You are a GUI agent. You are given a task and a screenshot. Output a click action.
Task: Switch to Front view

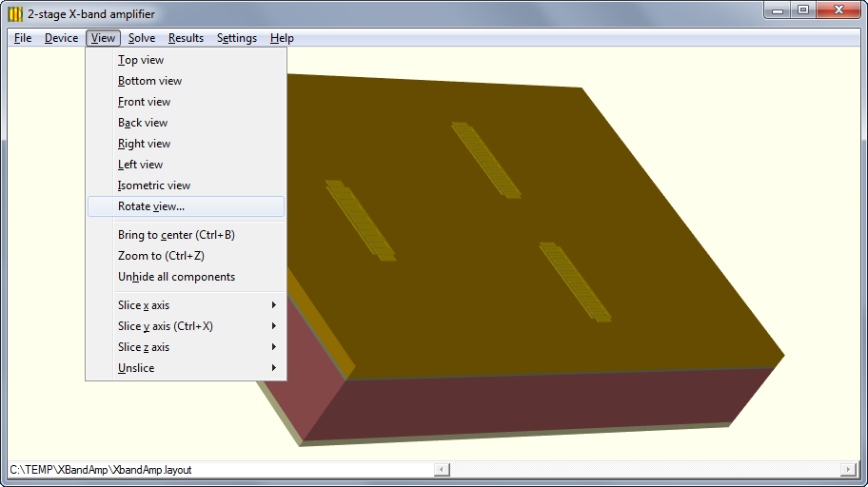coord(186,102)
